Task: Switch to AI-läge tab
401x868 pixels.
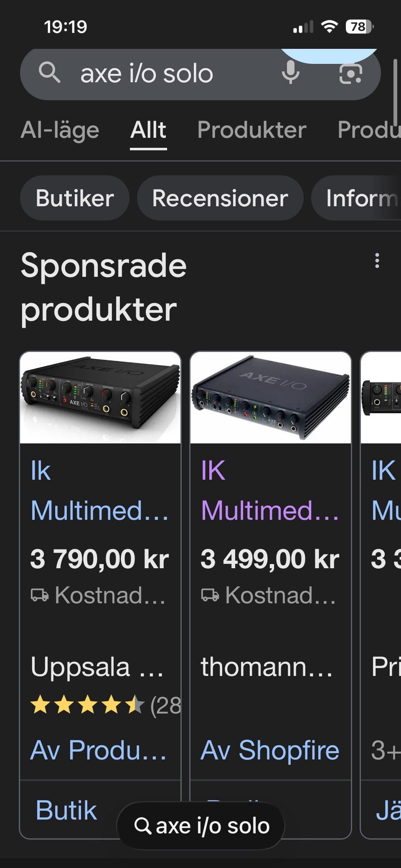Action: pos(60,130)
